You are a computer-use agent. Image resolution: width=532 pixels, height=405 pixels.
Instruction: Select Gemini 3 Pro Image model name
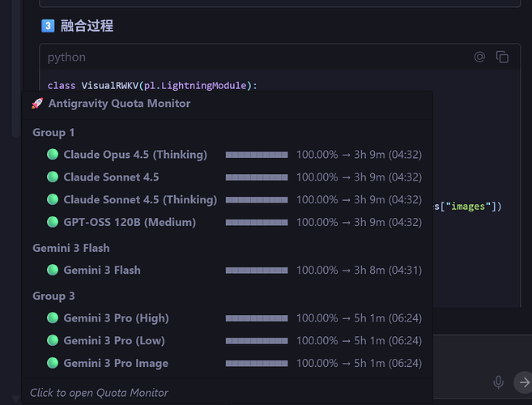(116, 363)
